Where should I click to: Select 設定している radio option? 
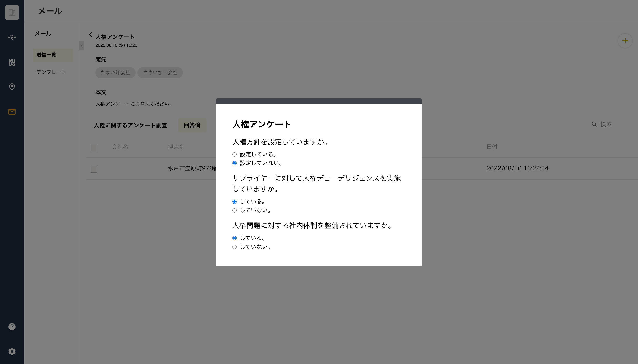[234, 154]
